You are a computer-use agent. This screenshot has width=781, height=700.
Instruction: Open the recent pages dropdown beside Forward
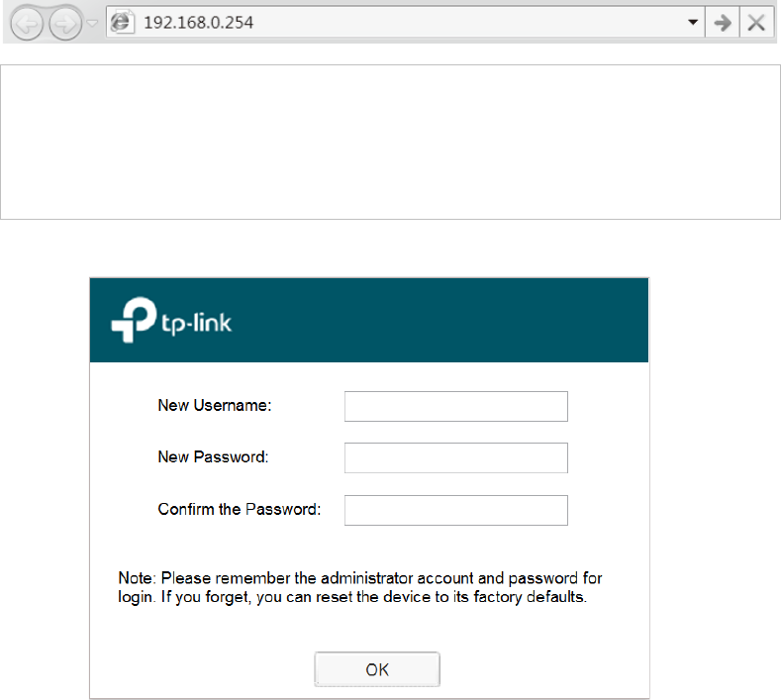point(92,23)
